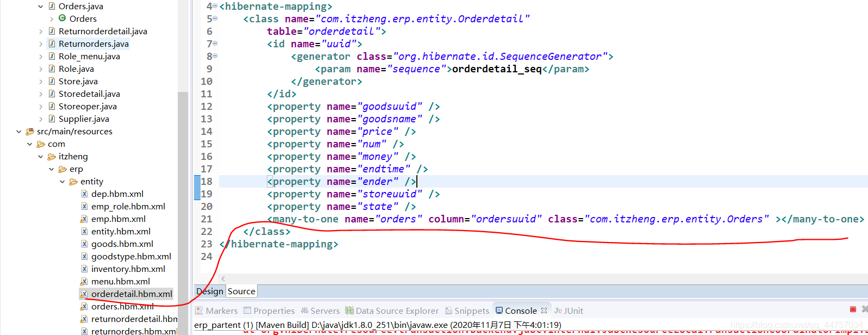Select the Store.java file icon
Screen dimensions: 868x335
(52, 82)
